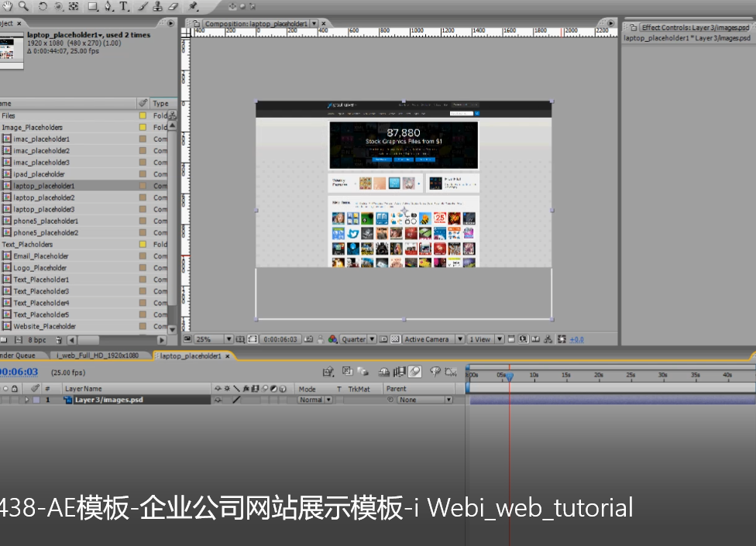Click the blue timecode in timeline
Image resolution: width=756 pixels, height=546 pixels.
(19, 372)
